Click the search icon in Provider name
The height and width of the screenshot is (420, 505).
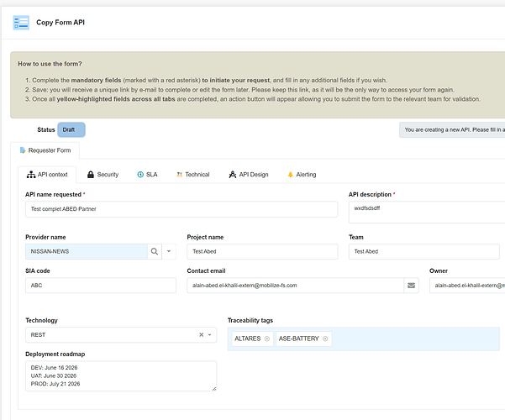[154, 251]
